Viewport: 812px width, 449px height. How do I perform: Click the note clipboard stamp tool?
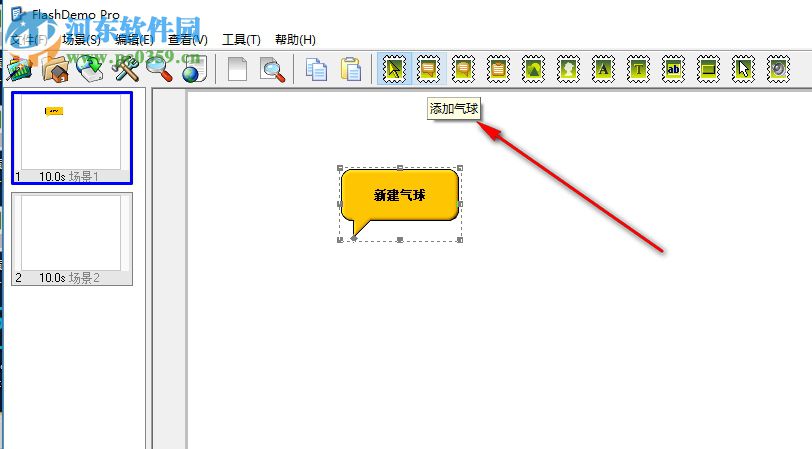[498, 68]
